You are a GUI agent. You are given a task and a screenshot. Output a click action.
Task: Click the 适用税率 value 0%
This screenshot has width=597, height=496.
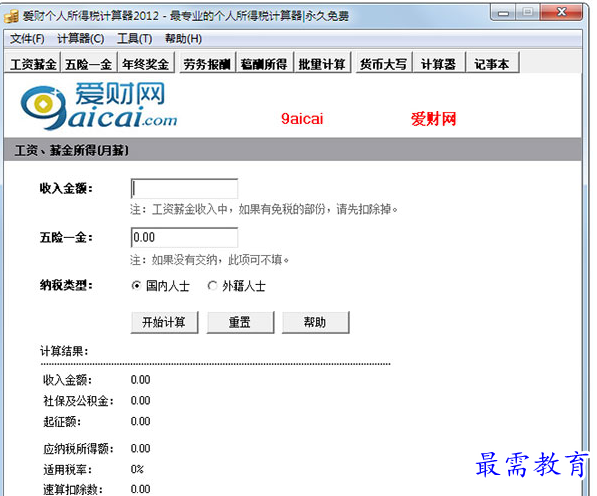pos(137,469)
